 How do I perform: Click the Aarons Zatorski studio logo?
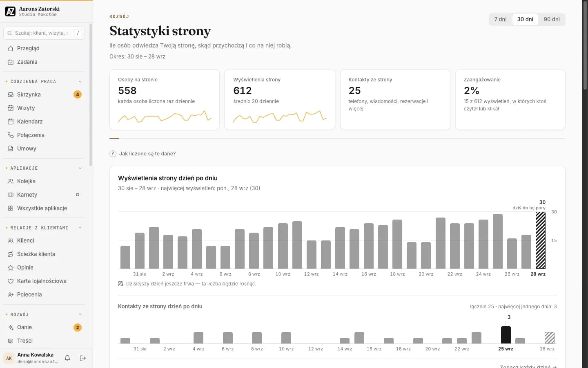pyautogui.click(x=10, y=11)
